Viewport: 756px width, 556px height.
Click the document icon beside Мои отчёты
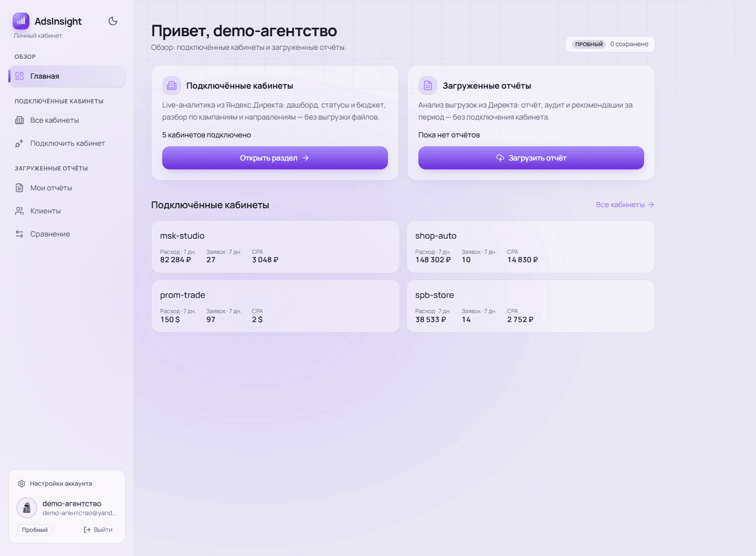[19, 188]
